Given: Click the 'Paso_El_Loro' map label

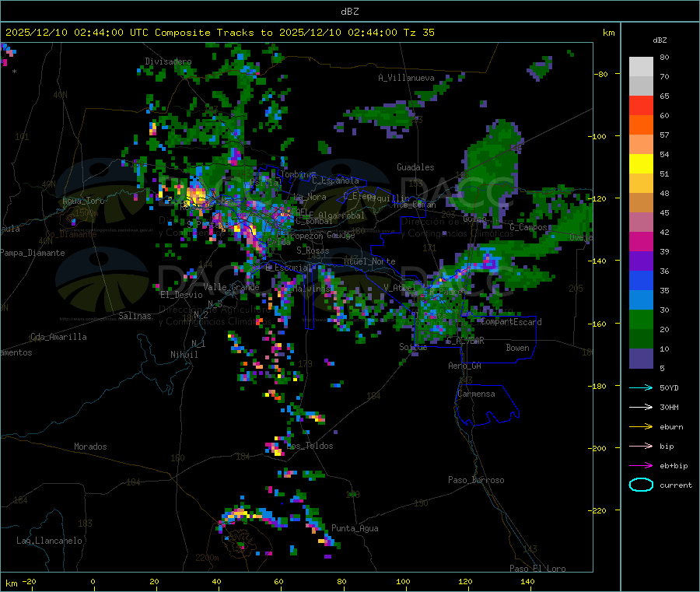Looking at the screenshot, I should tap(538, 569).
